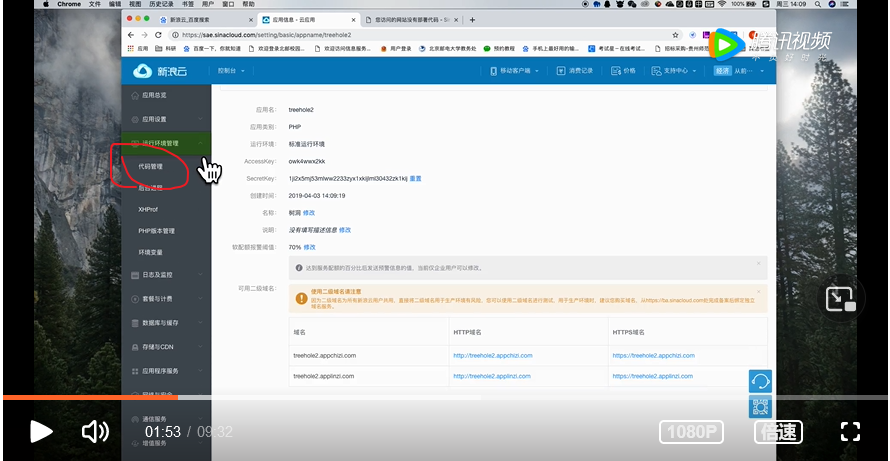Screen dimensions: 890x461
Task: Click the database icon beside 数据库与缓存
Action: pyautogui.click(x=135, y=322)
